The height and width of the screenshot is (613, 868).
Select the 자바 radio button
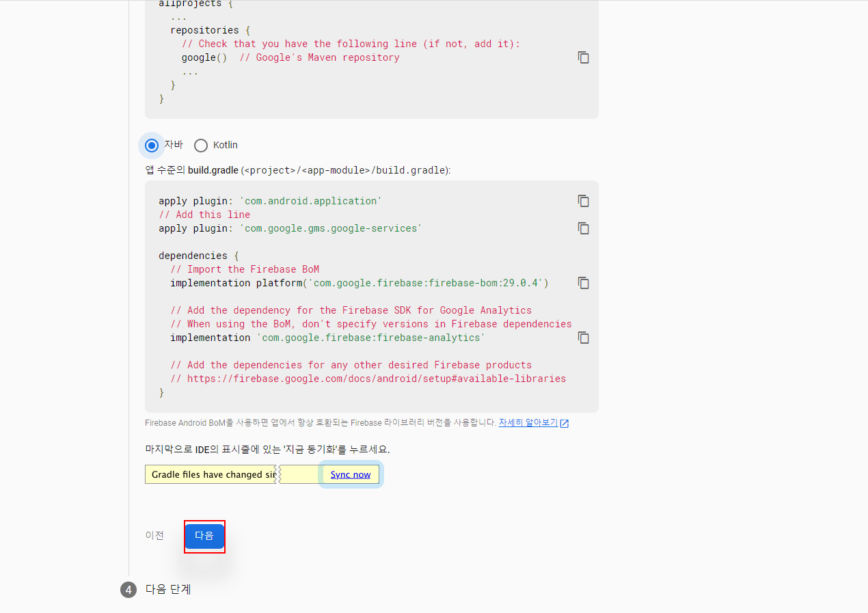(152, 146)
